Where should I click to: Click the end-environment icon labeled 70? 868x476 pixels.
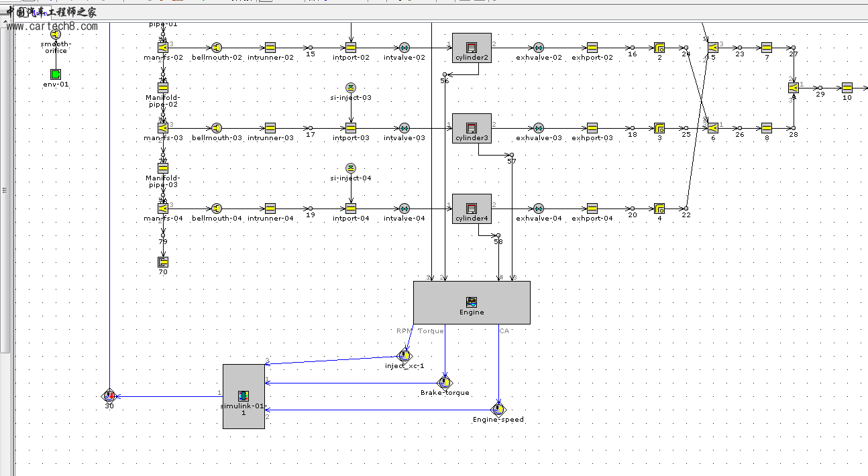163,262
